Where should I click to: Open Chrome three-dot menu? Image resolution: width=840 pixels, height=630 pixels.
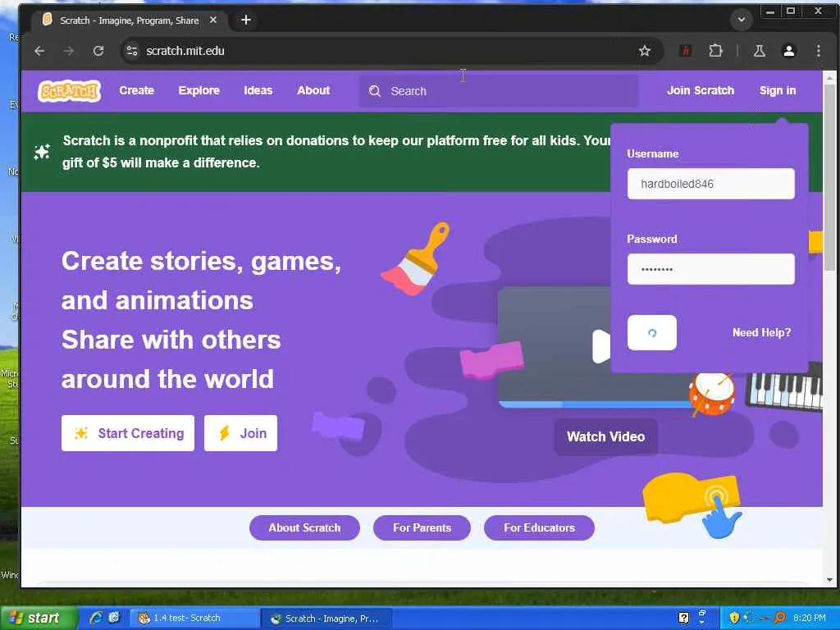818,51
